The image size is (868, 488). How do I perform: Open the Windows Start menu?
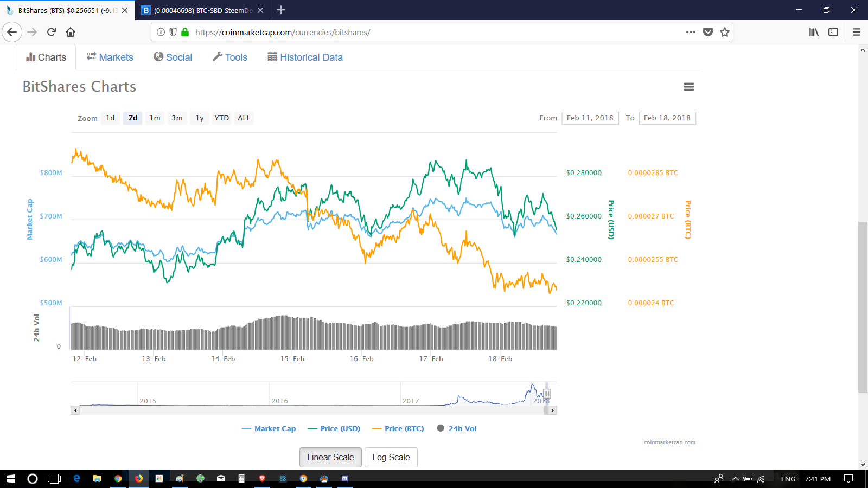tap(11, 479)
